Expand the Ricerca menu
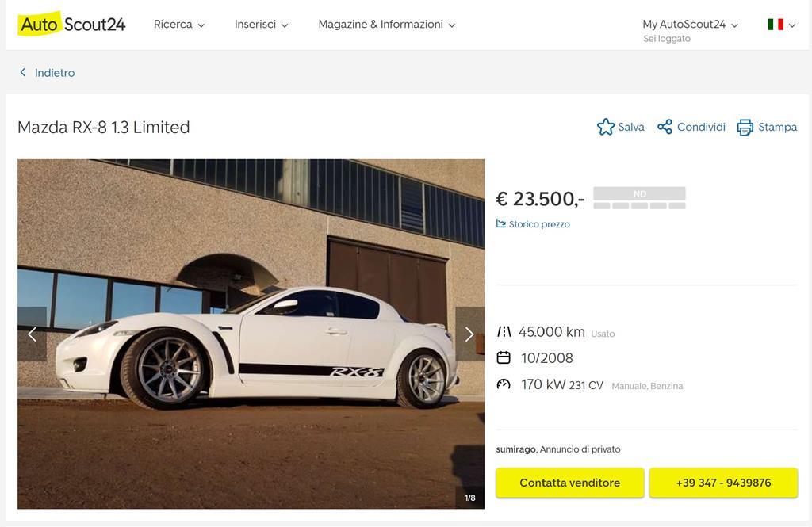Screen dimensions: 812x527 (179, 25)
